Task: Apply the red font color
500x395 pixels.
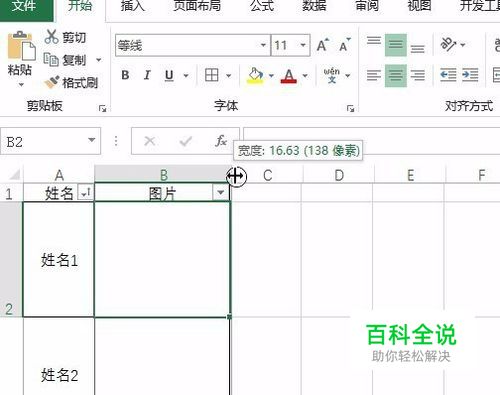Action: tap(289, 76)
